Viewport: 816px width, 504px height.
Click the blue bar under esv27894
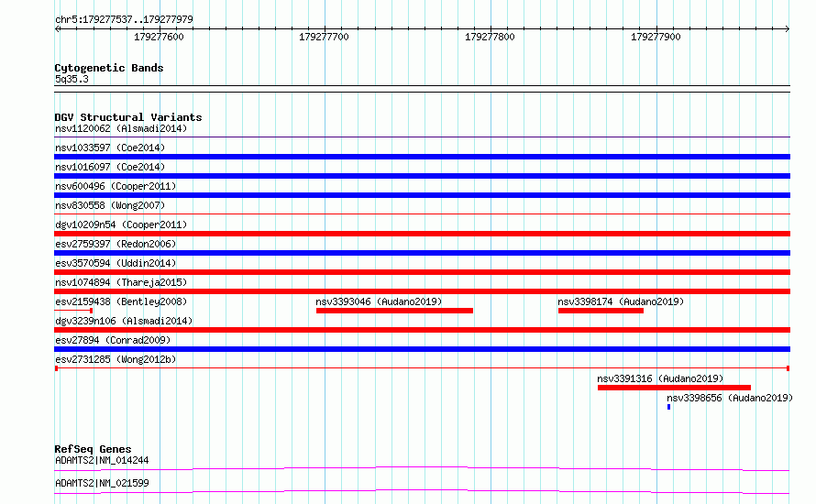pyautogui.click(x=422, y=349)
